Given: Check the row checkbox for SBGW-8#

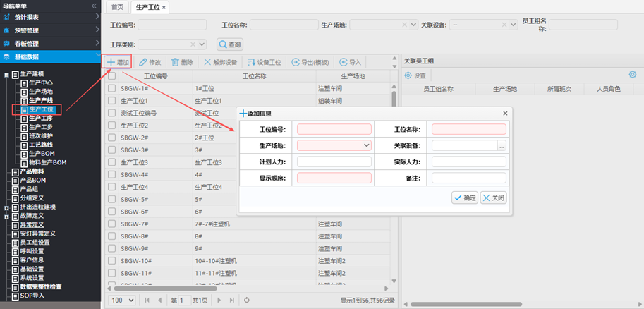Looking at the screenshot, I should [x=111, y=236].
